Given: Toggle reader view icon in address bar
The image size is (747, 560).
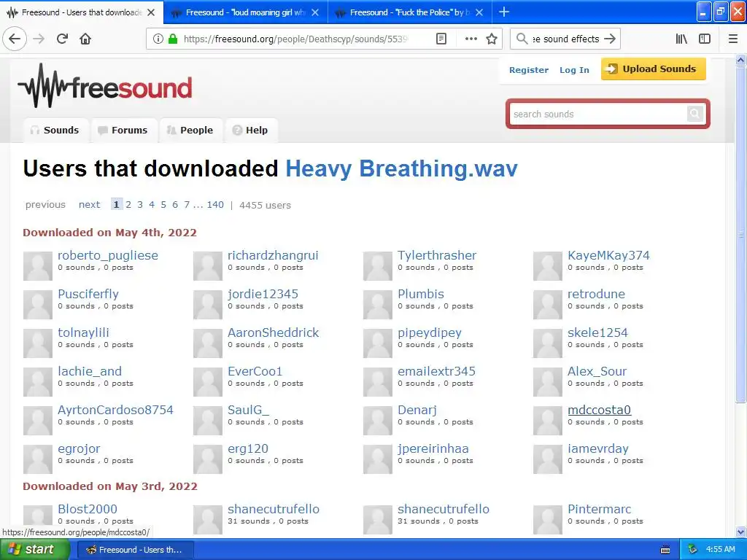Looking at the screenshot, I should tap(441, 39).
